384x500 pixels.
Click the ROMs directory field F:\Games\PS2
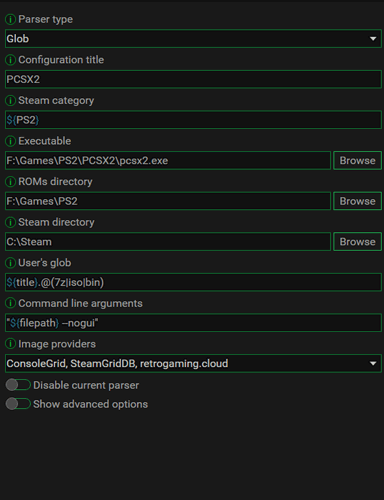[168, 201]
